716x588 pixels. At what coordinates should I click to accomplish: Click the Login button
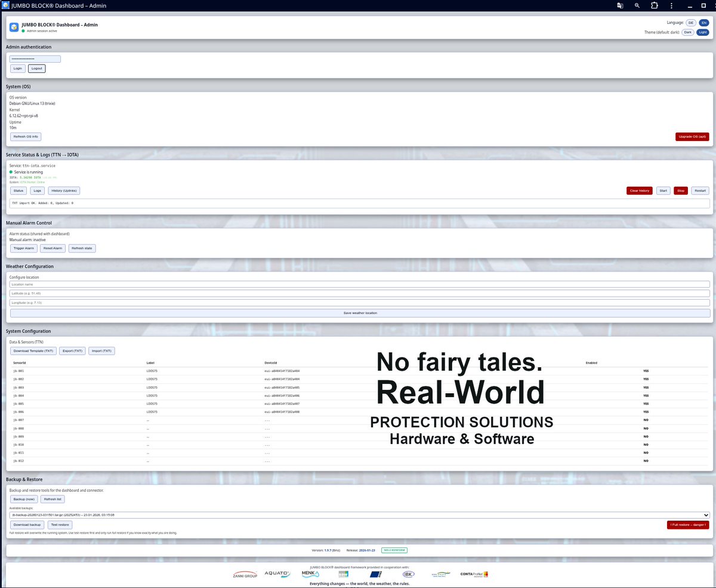click(x=18, y=69)
